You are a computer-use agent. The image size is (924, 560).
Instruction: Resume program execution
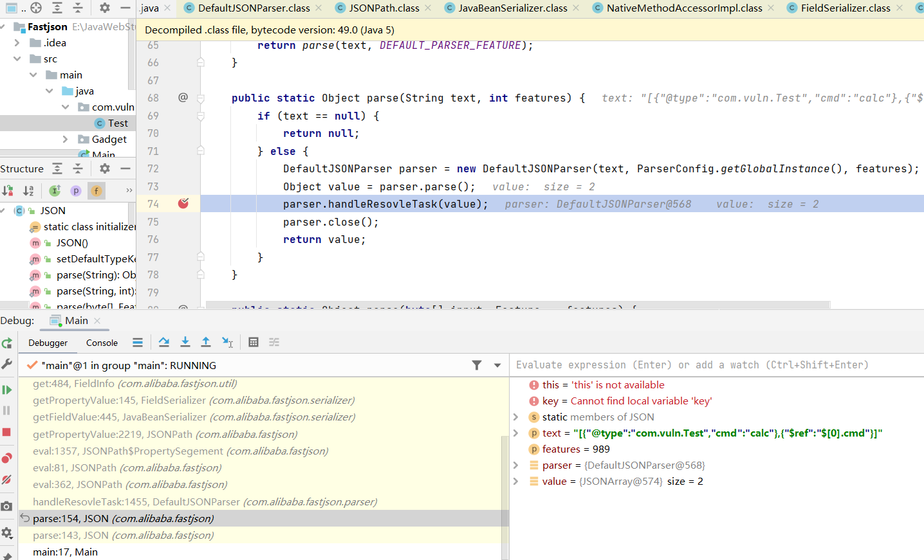click(7, 390)
